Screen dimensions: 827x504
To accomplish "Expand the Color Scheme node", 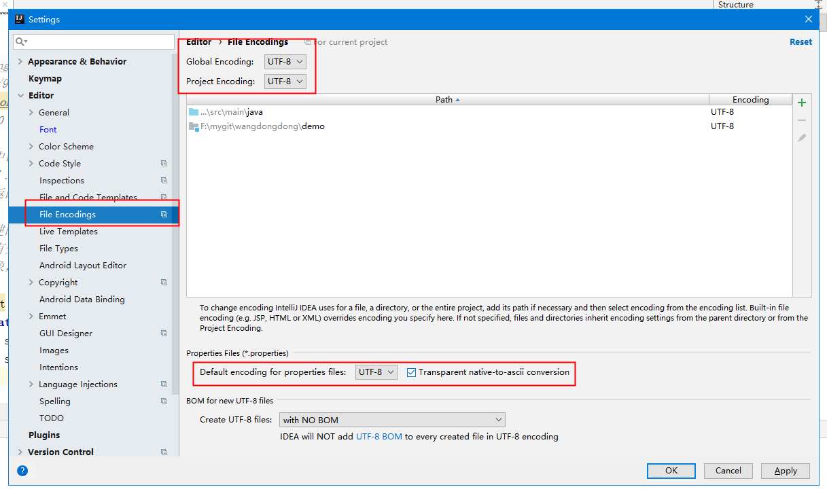I will 31,147.
